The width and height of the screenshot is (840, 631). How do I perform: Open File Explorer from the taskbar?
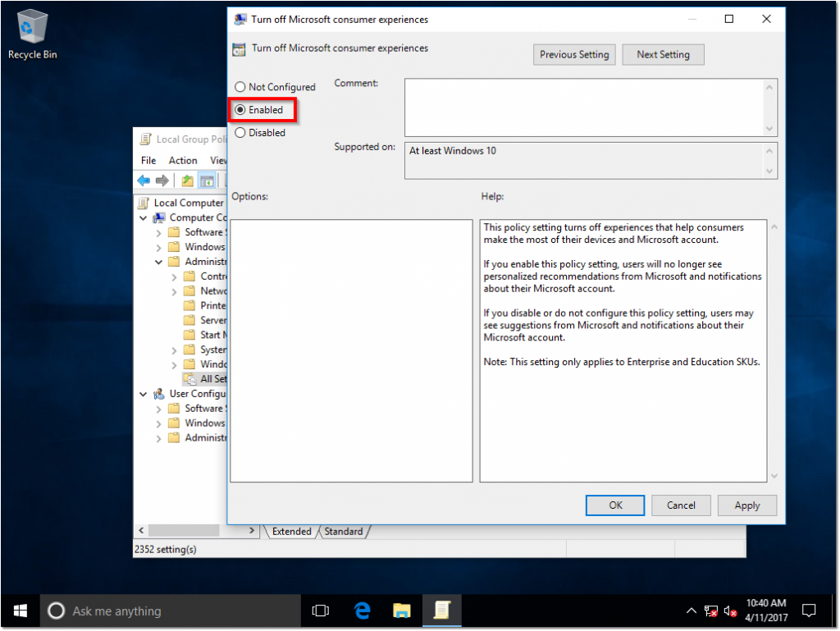pos(402,610)
